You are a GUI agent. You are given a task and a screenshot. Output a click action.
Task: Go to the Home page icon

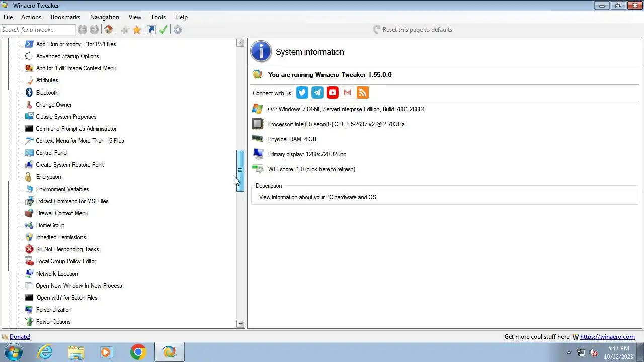(x=108, y=30)
